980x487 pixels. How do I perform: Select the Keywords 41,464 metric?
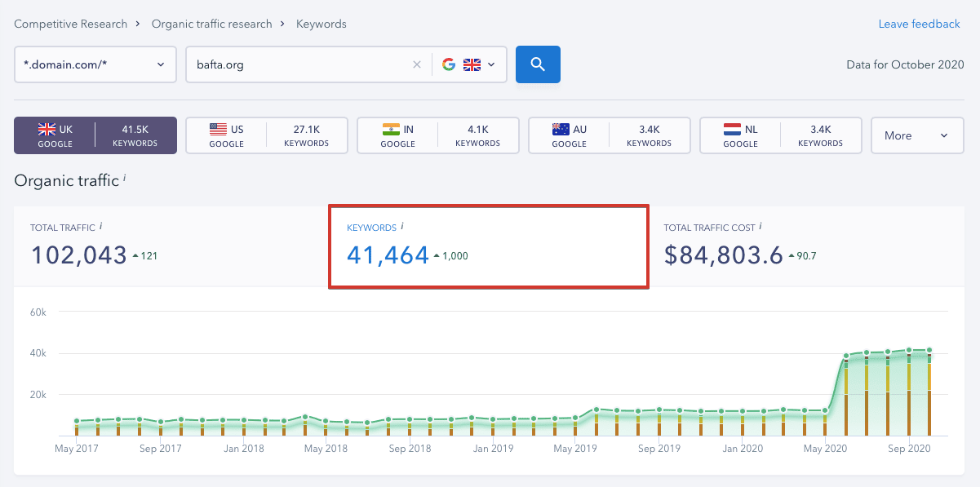click(489, 246)
